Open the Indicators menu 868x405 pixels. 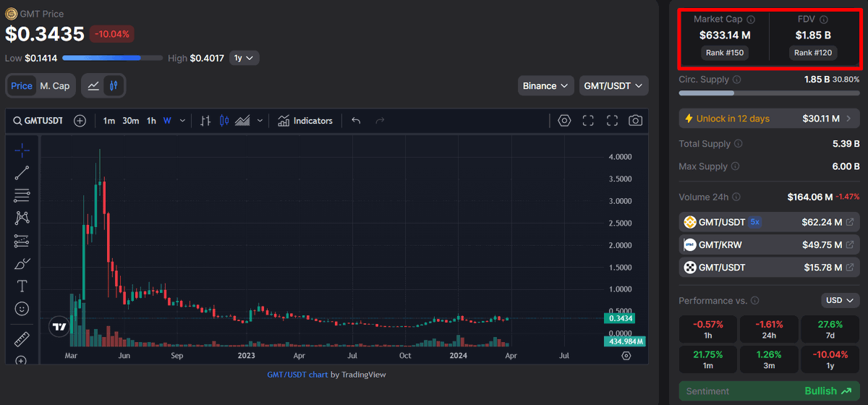click(306, 121)
